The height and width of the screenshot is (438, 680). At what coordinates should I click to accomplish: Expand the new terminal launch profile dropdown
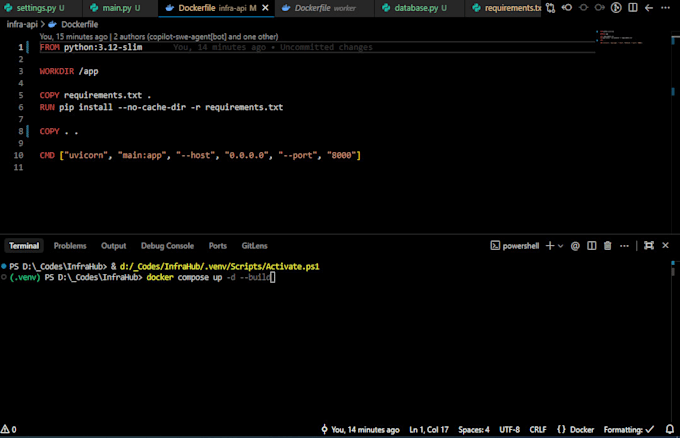(560, 246)
